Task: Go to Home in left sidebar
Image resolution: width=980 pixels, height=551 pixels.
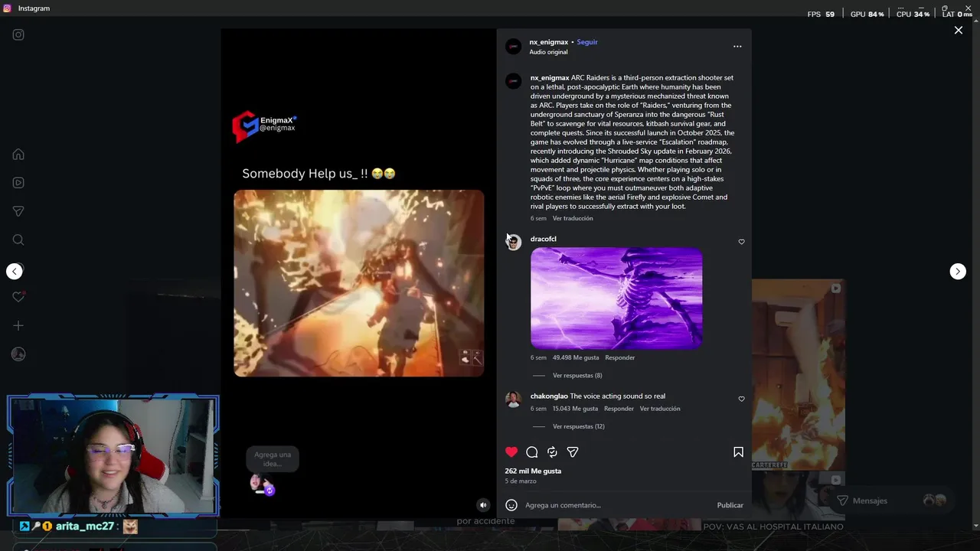Action: pyautogui.click(x=18, y=154)
